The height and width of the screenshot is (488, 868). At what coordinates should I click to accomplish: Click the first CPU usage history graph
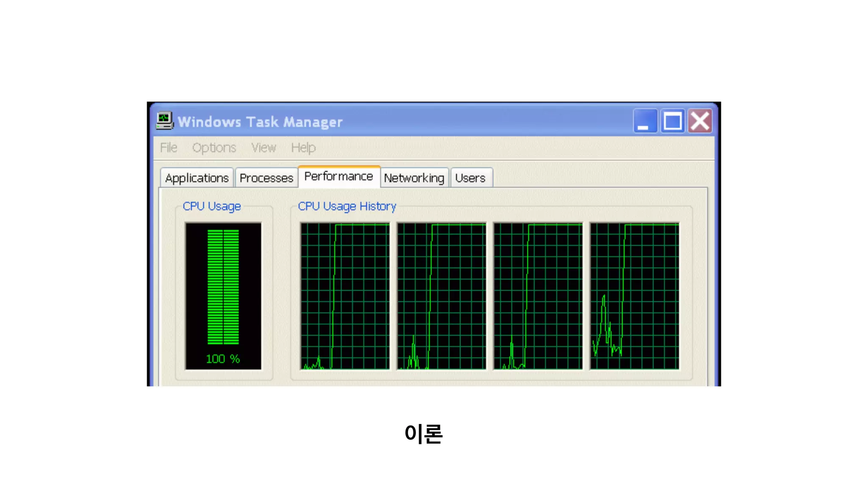(345, 296)
